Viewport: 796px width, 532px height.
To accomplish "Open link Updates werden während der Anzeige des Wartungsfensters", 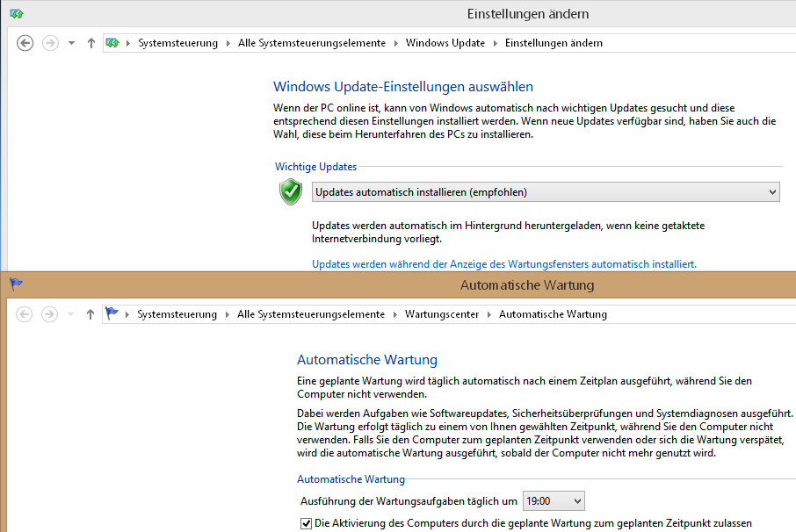I will [x=504, y=264].
